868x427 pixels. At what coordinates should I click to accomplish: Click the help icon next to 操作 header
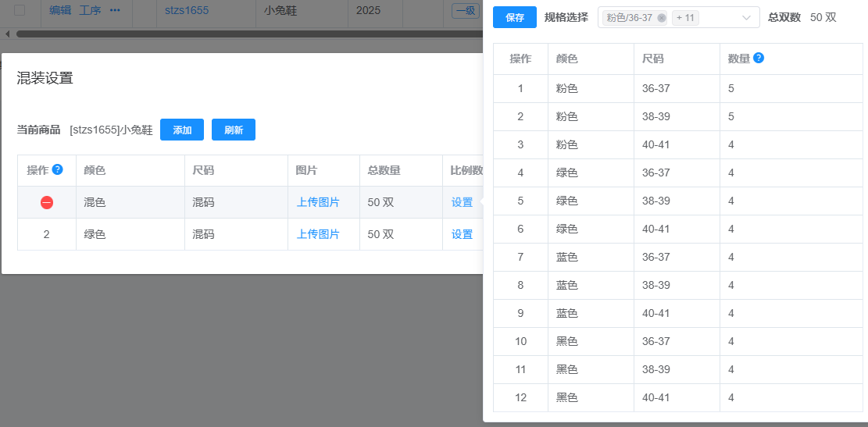point(57,169)
